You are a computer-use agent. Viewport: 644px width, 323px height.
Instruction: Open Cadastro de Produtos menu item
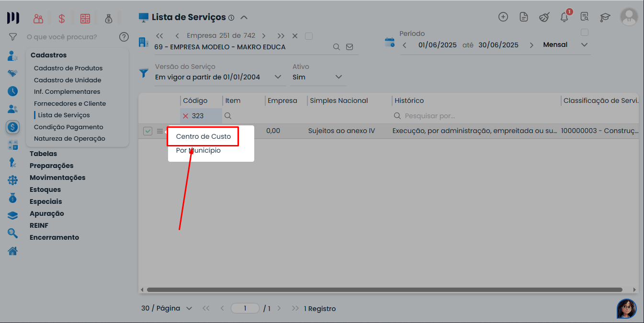(68, 68)
